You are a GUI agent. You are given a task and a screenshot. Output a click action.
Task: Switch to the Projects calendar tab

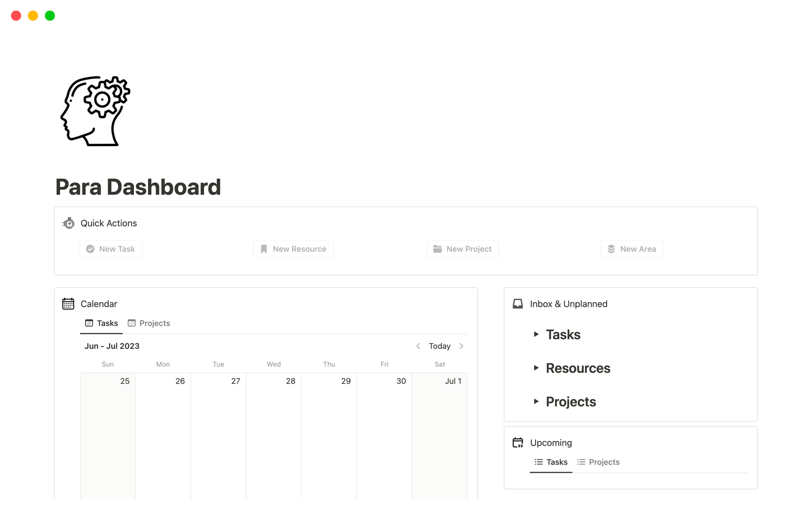click(x=154, y=323)
